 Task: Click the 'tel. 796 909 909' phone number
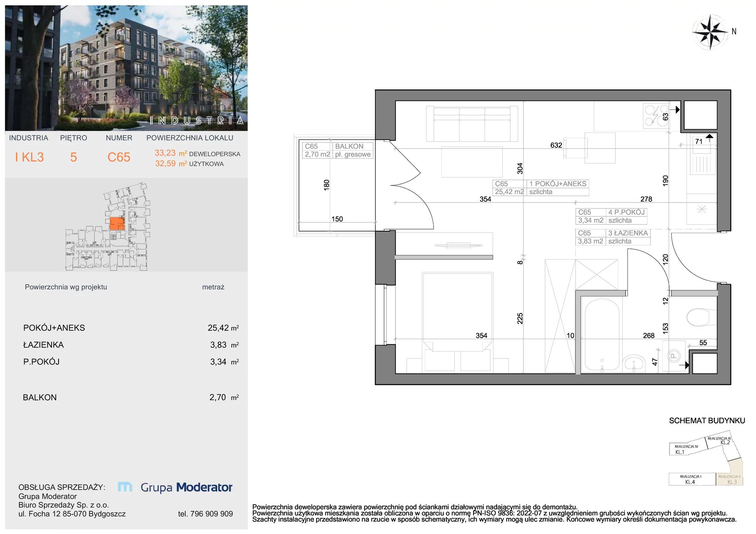(x=205, y=514)
